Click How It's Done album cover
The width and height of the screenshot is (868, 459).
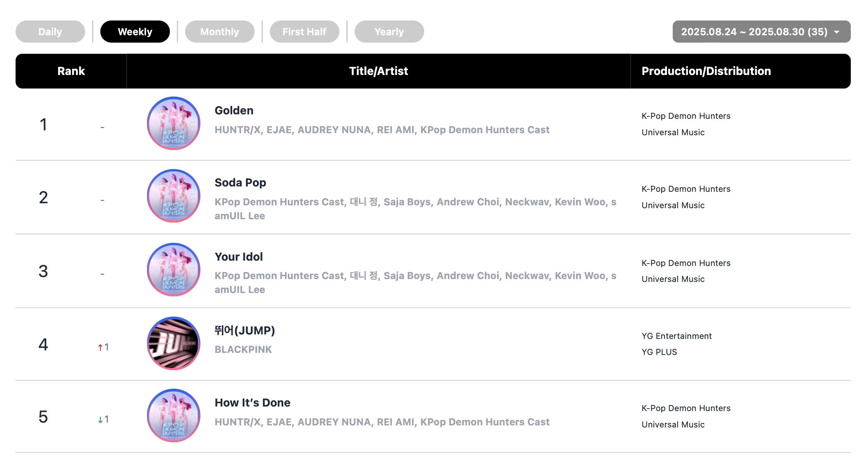click(174, 416)
